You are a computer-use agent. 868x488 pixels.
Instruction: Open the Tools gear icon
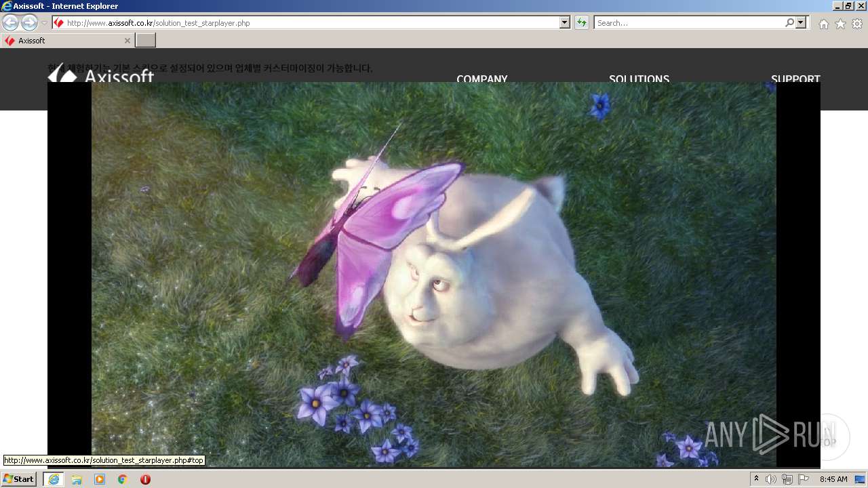[857, 24]
